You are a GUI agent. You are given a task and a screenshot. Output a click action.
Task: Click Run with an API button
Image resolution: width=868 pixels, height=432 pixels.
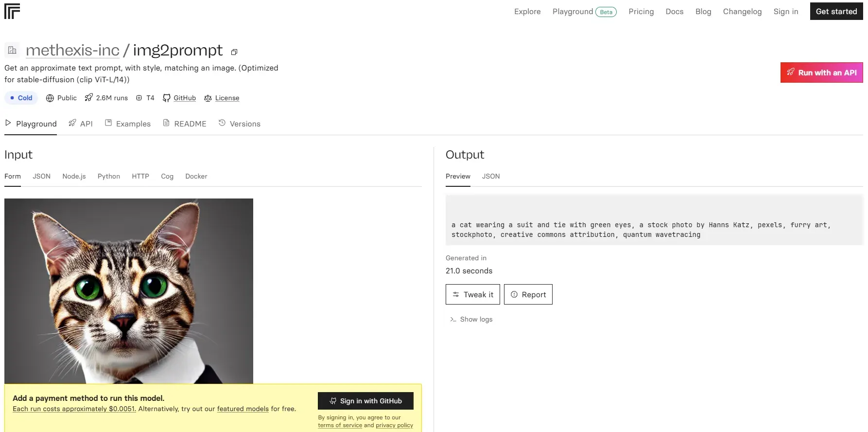[821, 72]
